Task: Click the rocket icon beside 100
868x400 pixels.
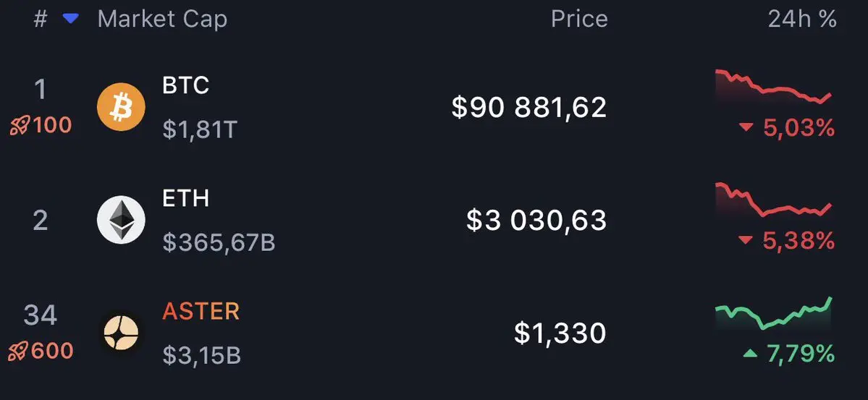Action: pos(19,126)
